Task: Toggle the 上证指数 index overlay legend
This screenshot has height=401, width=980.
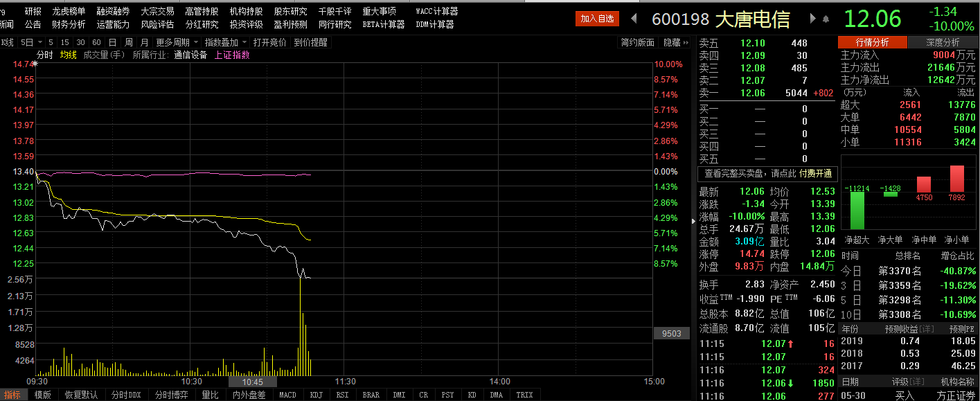Action: coord(232,55)
